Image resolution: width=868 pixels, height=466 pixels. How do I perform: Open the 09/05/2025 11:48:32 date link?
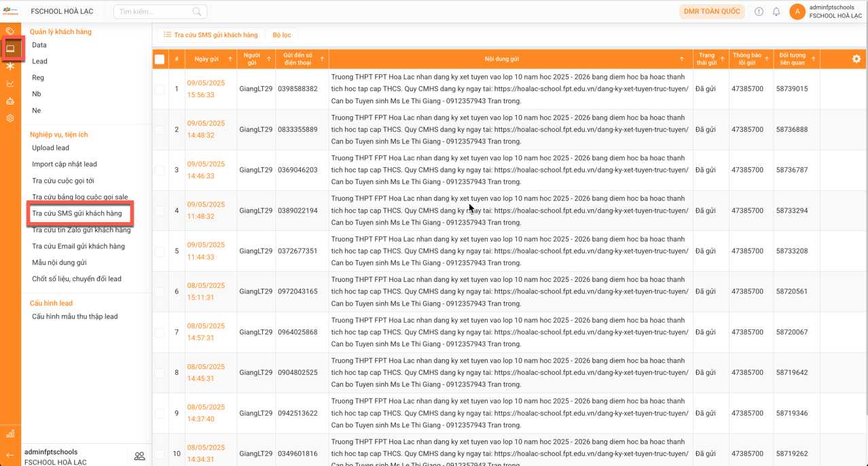pyautogui.click(x=206, y=211)
